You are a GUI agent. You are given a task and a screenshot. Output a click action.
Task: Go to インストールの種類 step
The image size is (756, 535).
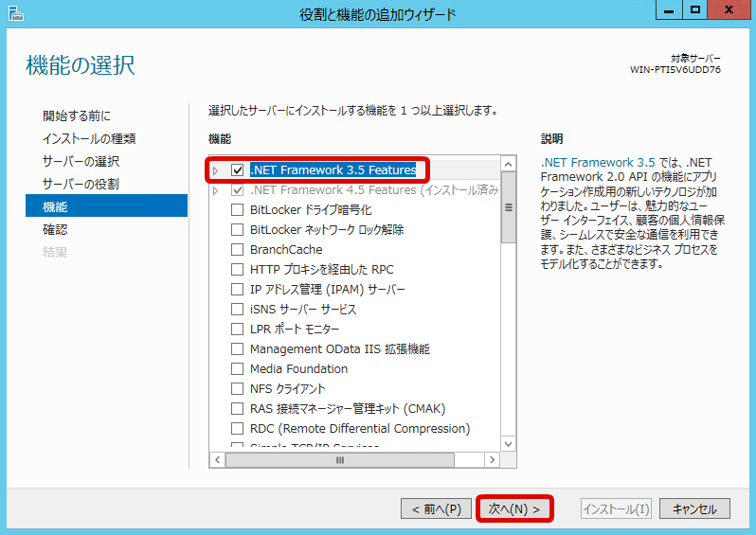pyautogui.click(x=89, y=138)
